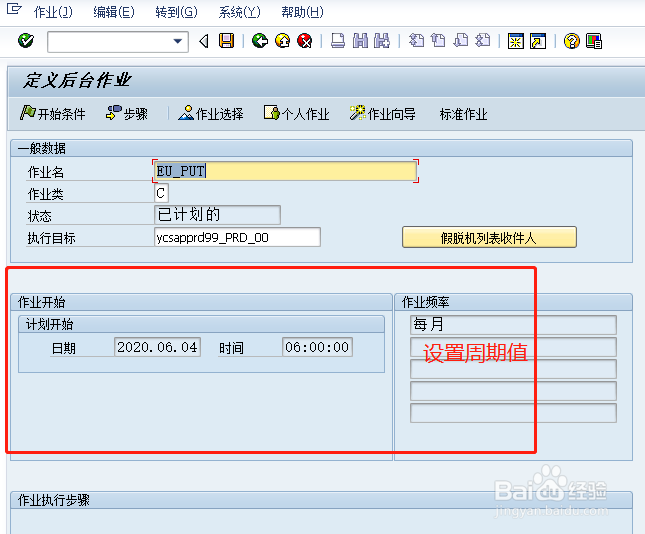This screenshot has height=534, width=645.
Task: Create a new session with the window icon
Action: pos(516,41)
